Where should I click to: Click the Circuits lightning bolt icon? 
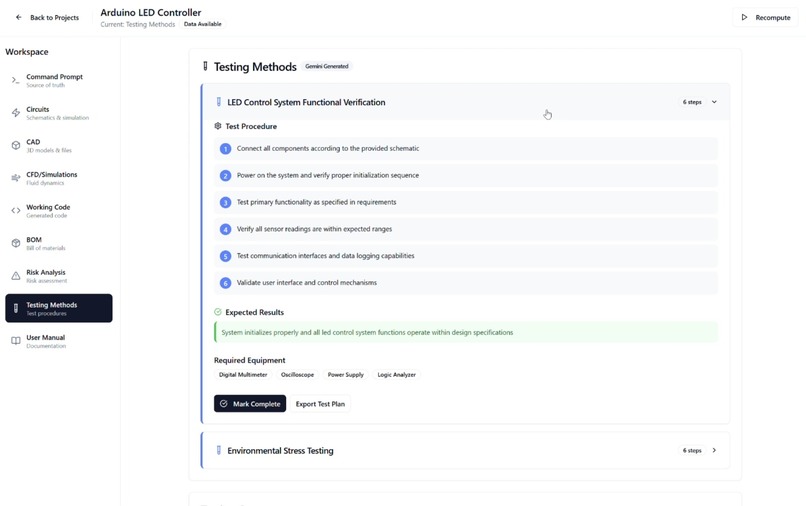pos(16,113)
